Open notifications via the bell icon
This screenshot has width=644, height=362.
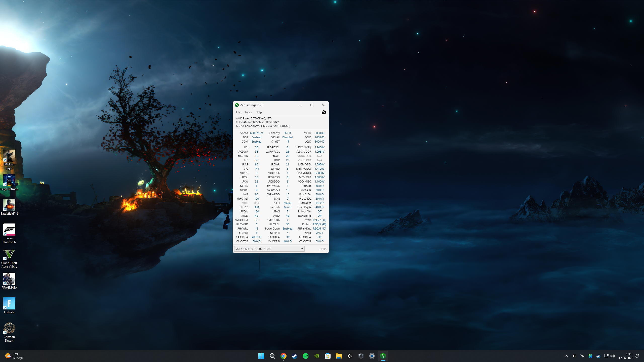coord(637,356)
